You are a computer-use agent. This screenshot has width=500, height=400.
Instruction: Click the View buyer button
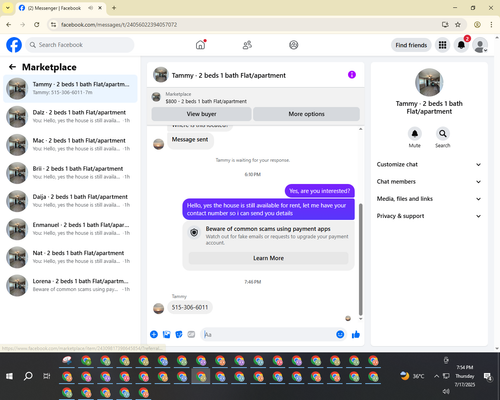(201, 114)
